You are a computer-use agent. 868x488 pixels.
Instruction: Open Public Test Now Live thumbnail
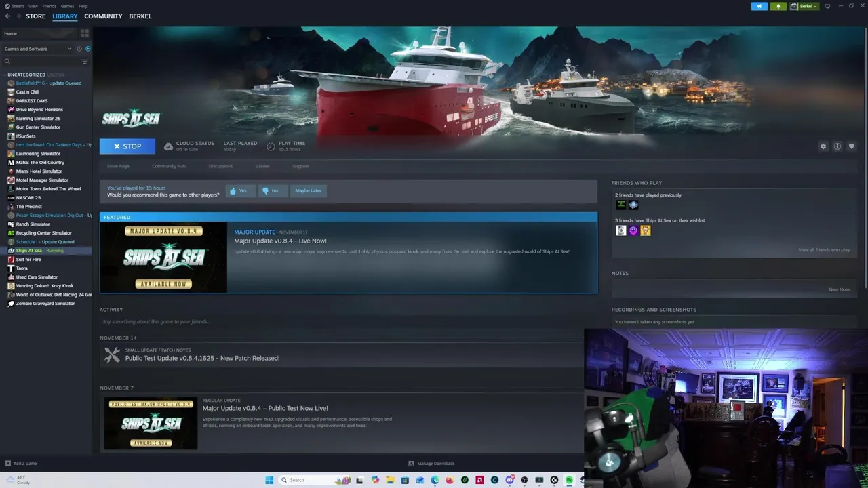[x=151, y=424]
